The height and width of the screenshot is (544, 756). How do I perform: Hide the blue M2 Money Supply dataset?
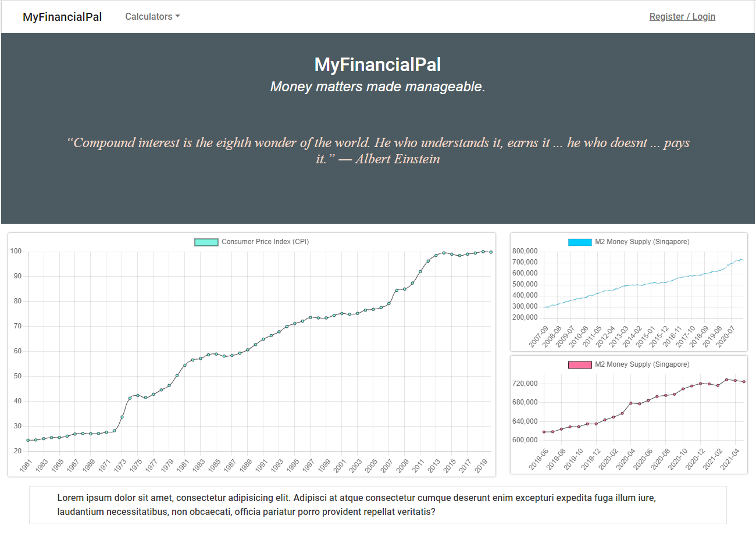(641, 242)
